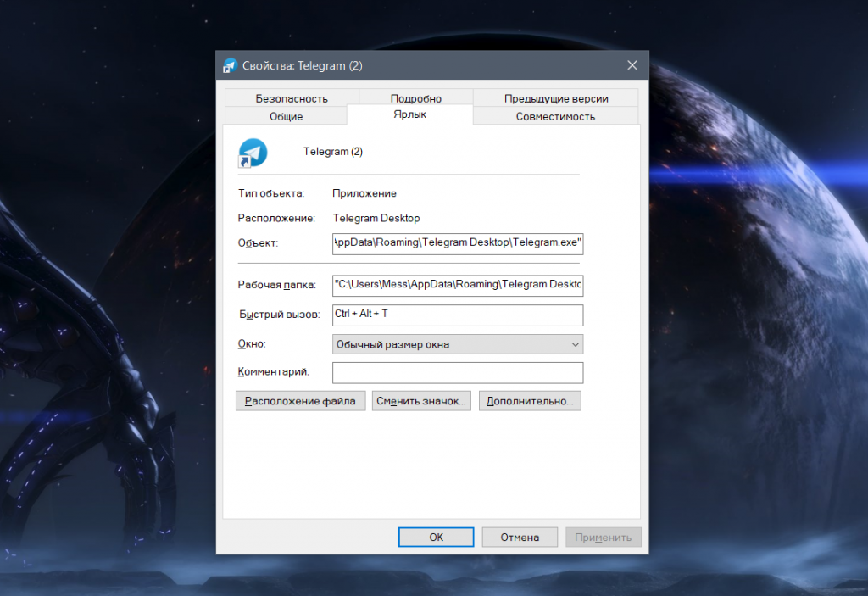Click the large Telegram shortcut icon
The image size is (868, 596).
point(253,152)
